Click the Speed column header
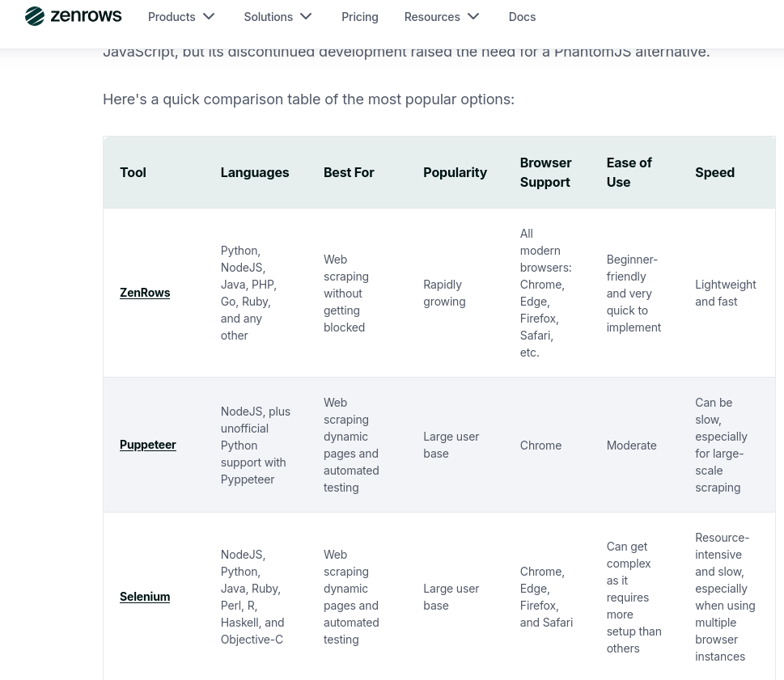Viewport: 784px width, 680px height. (x=714, y=172)
